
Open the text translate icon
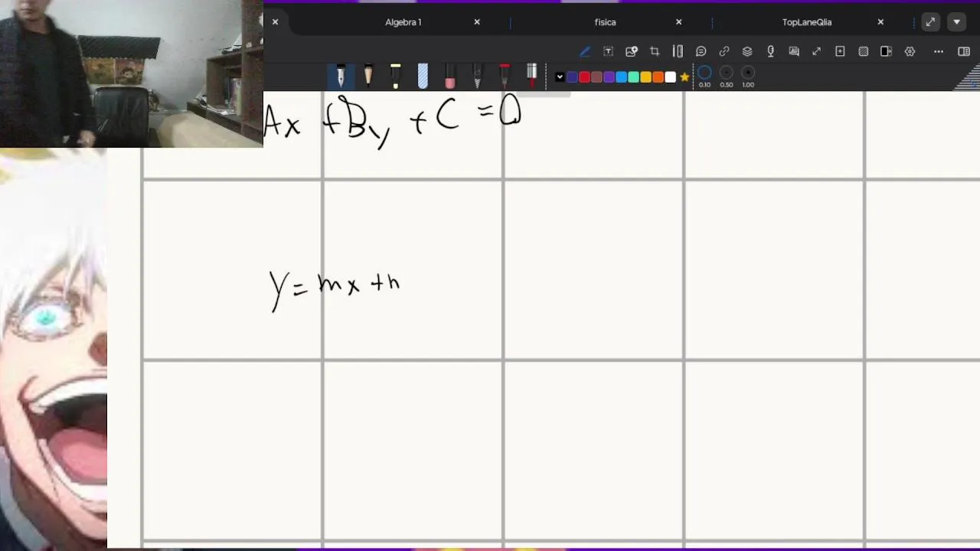point(794,51)
